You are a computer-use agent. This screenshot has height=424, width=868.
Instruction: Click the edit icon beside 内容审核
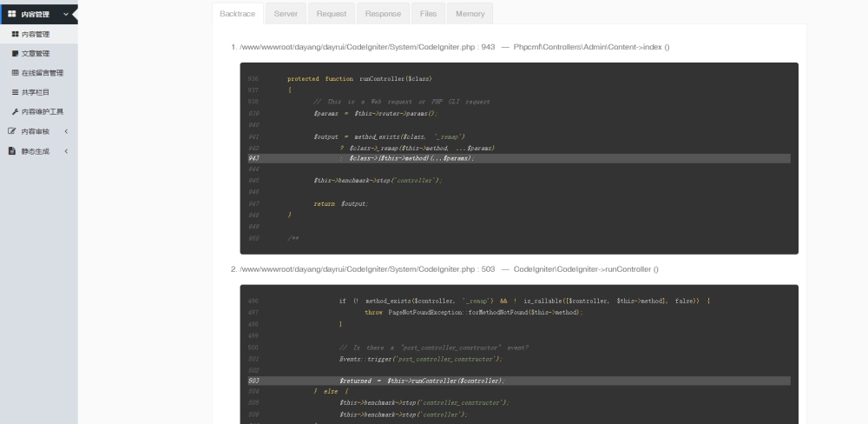pos(12,131)
